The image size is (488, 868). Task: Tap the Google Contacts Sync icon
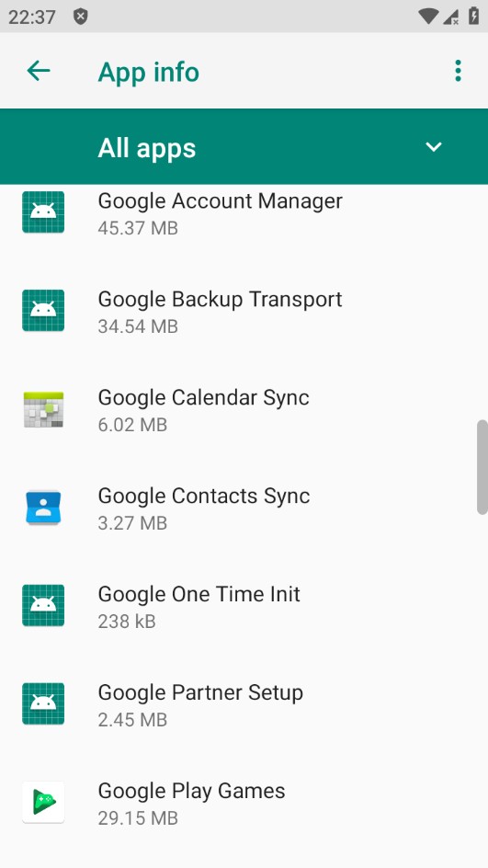pyautogui.click(x=43, y=507)
